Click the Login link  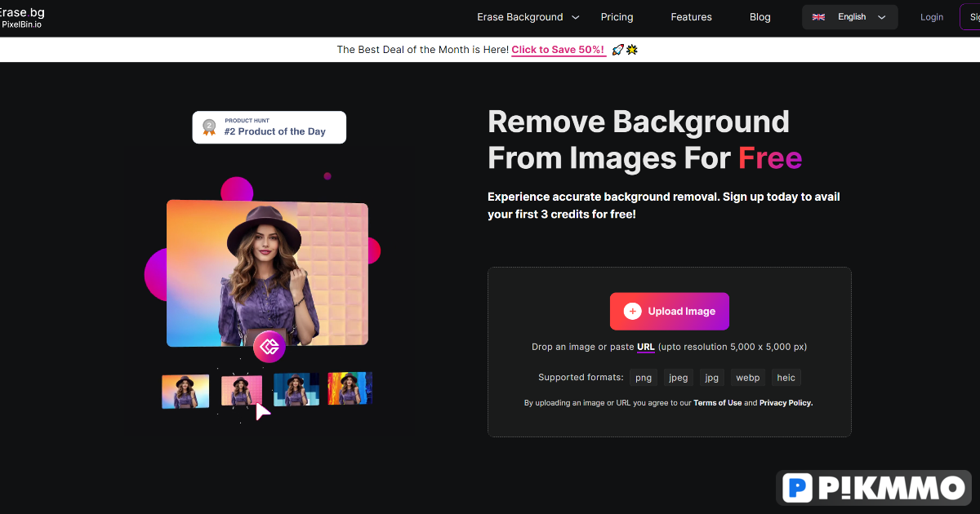932,17
